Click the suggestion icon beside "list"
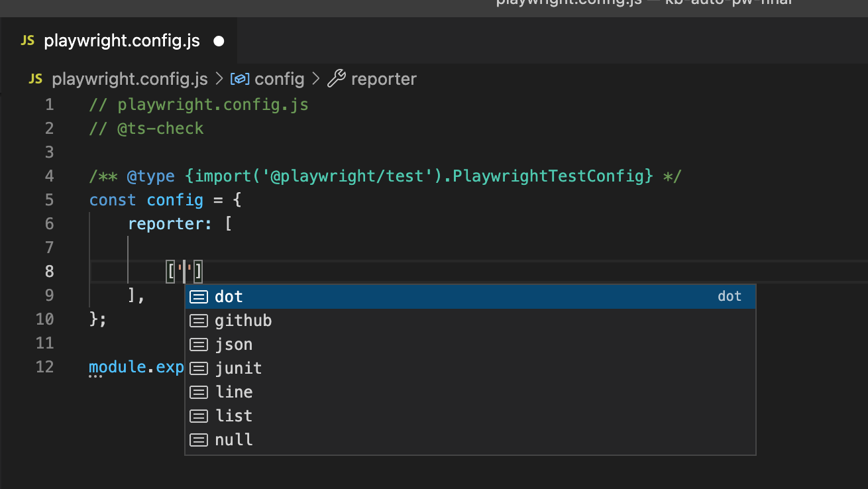Viewport: 868px width, 489px height. tap(199, 415)
